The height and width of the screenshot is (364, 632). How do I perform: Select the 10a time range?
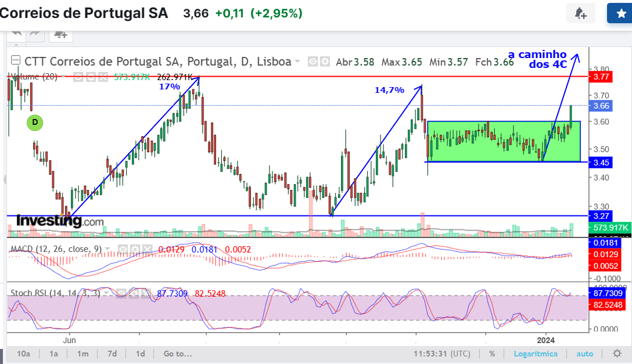point(23,354)
